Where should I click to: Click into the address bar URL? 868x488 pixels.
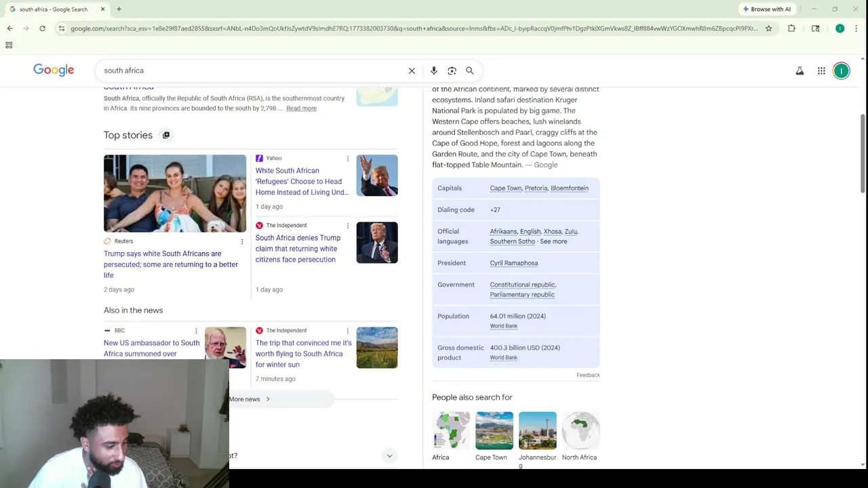click(x=414, y=28)
